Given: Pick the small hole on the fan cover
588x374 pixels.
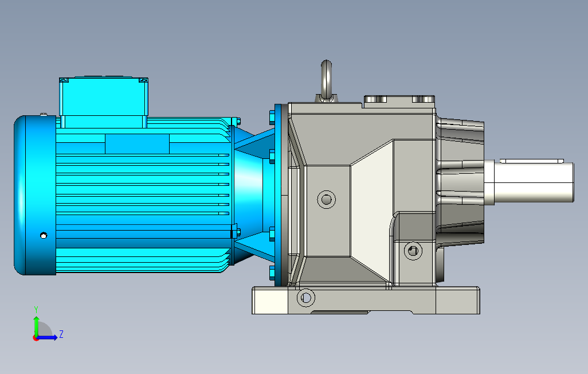Looking at the screenshot, I should click(44, 235).
